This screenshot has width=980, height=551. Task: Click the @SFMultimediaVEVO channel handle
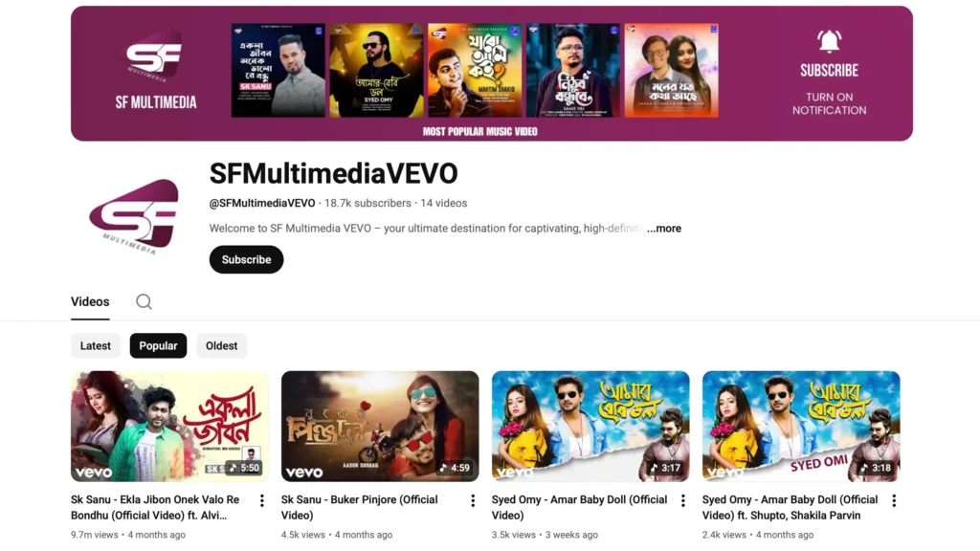[262, 203]
